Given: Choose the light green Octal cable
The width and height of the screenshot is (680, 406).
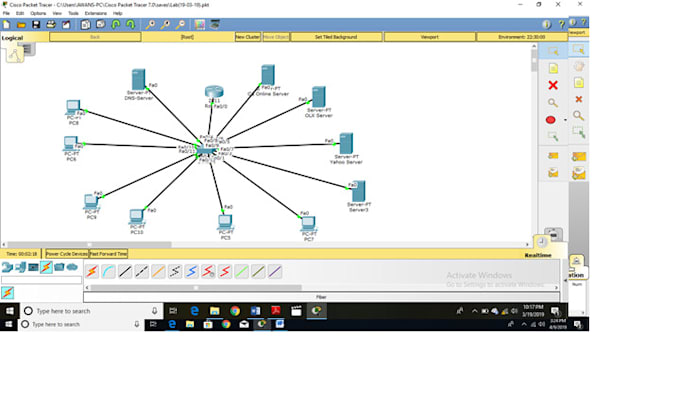Looking at the screenshot, I should tap(242, 272).
